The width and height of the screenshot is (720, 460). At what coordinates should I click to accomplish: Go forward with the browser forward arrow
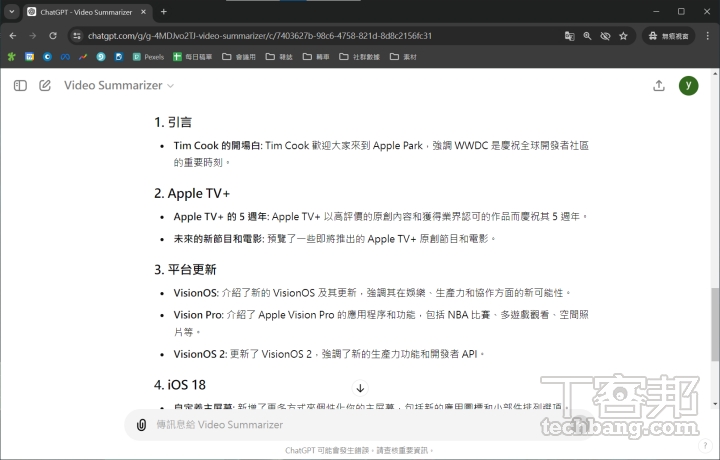[x=33, y=36]
